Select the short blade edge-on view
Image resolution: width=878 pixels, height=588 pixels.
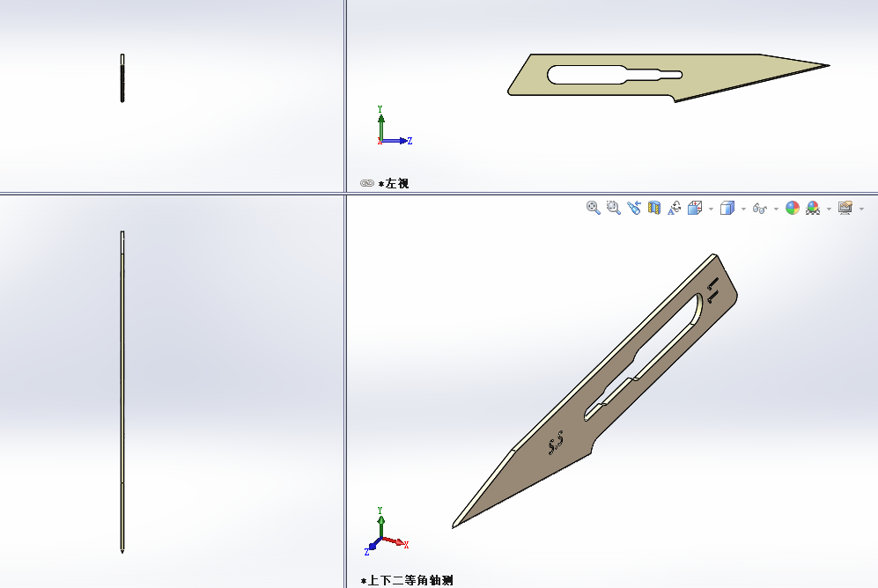click(x=122, y=78)
